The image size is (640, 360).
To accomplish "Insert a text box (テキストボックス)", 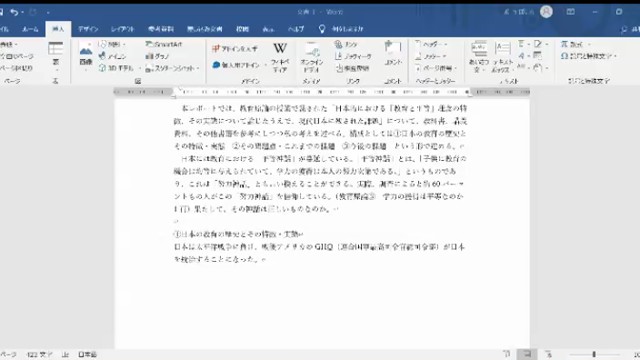I will point(502,56).
